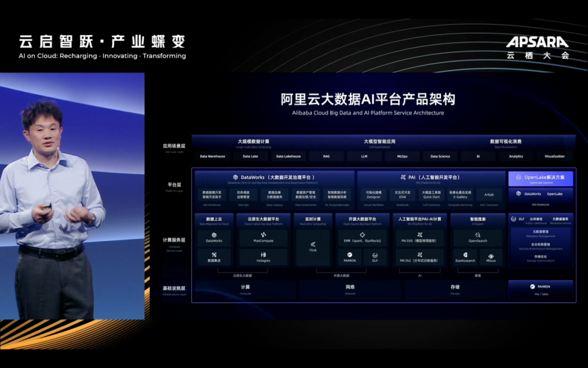Screen dimensions: 588x368
Task: Click the hexagon icon in the OpenLake解决方案 banner
Action: point(519,177)
